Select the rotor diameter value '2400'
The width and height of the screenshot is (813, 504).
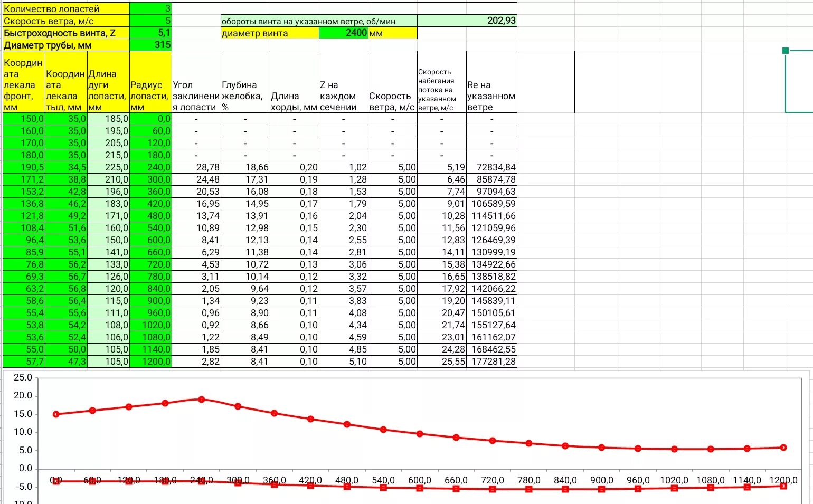click(344, 33)
